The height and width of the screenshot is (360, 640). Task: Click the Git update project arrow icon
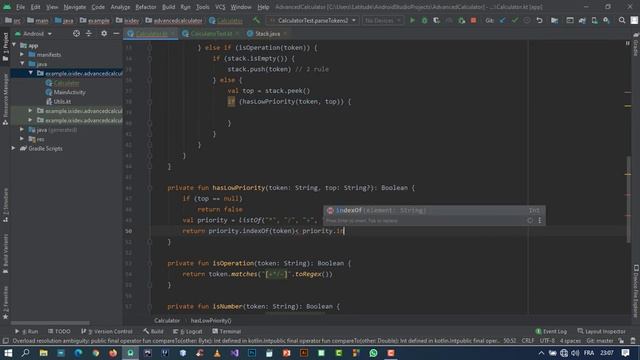click(x=503, y=20)
